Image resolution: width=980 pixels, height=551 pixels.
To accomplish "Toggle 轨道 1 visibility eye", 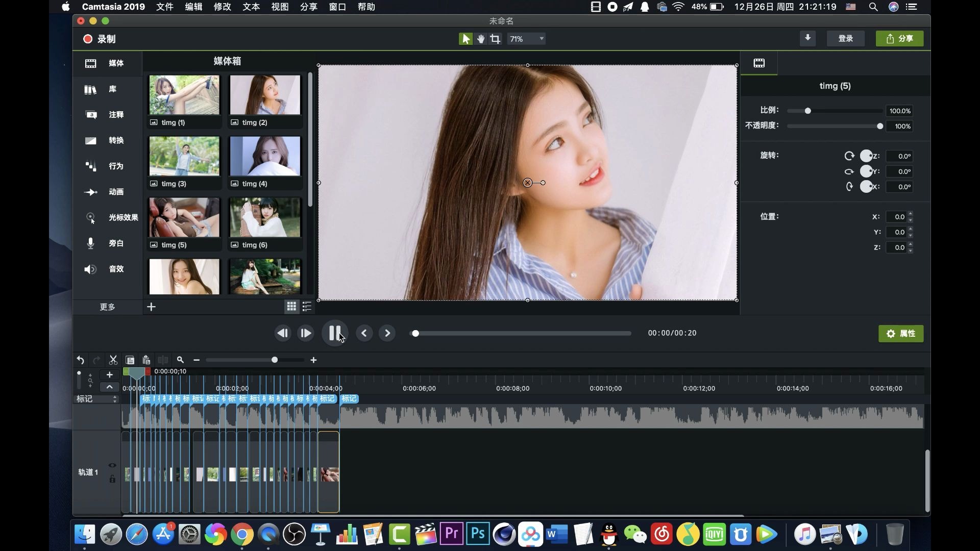I will click(112, 465).
